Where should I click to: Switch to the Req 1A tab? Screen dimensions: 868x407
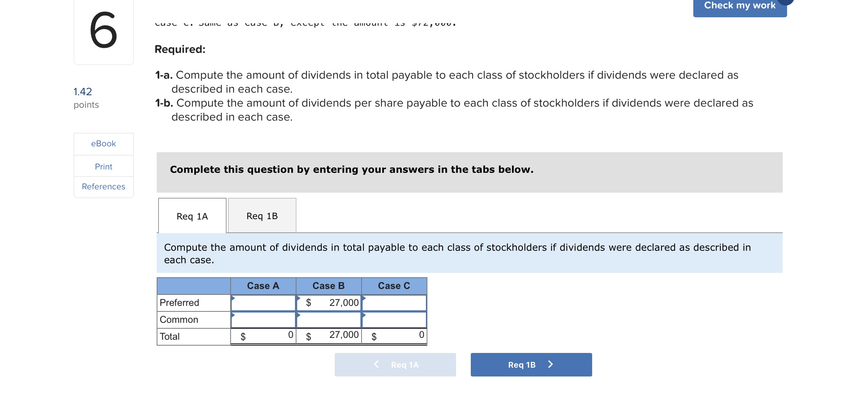(192, 216)
